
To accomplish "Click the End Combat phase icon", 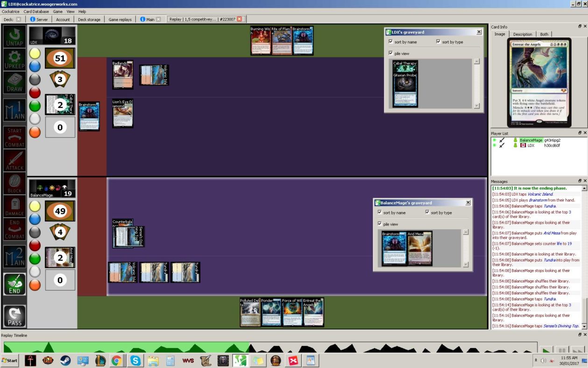I will point(15,229).
